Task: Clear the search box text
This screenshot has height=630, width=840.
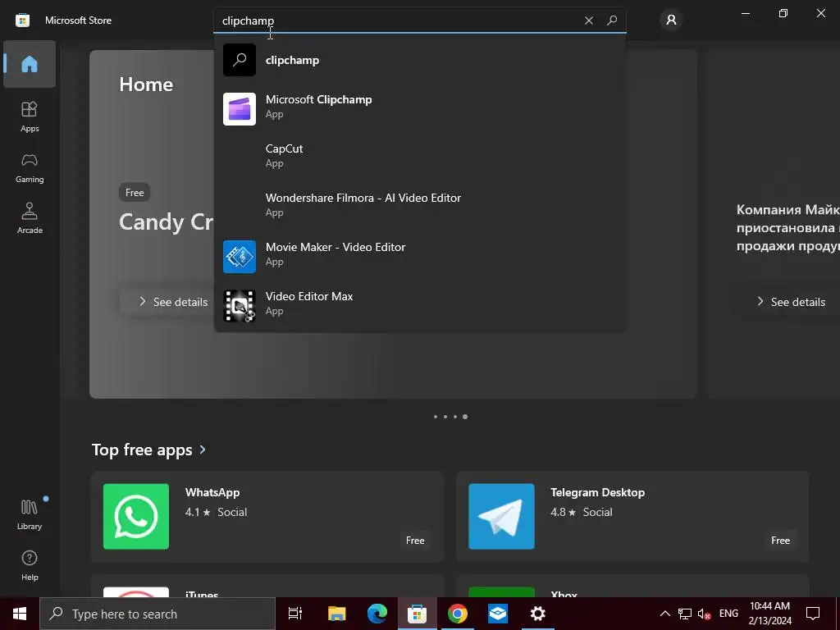Action: (x=589, y=21)
